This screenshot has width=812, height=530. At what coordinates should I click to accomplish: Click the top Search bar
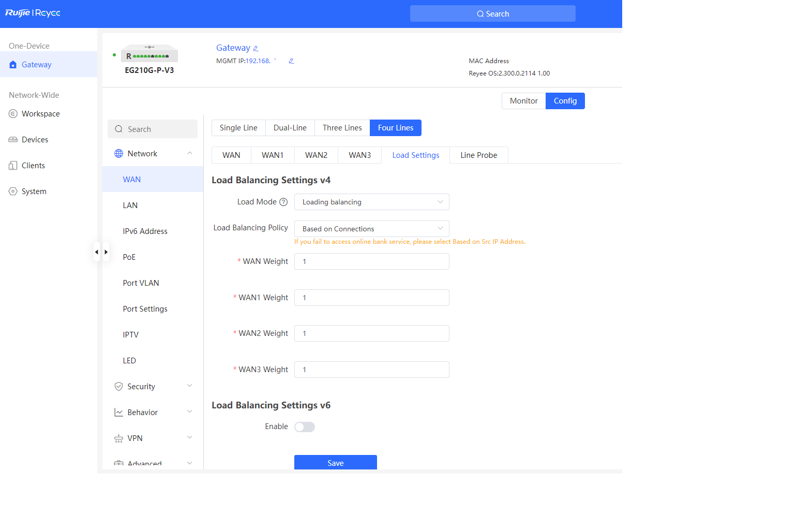492,14
